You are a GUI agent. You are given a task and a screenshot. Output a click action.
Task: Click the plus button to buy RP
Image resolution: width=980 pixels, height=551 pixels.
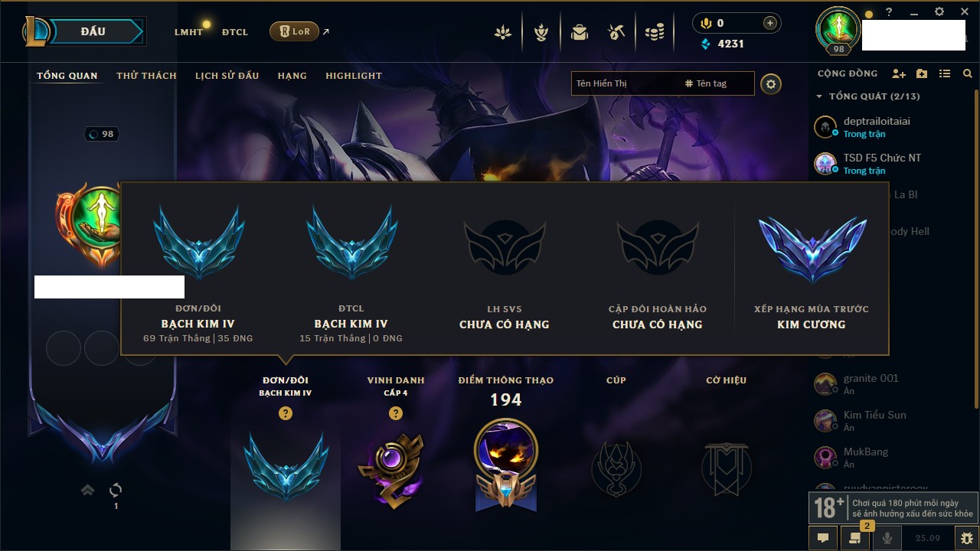point(770,23)
